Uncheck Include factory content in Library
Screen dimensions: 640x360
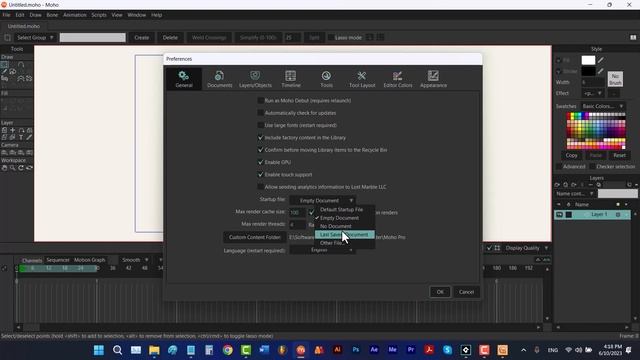[260, 138]
